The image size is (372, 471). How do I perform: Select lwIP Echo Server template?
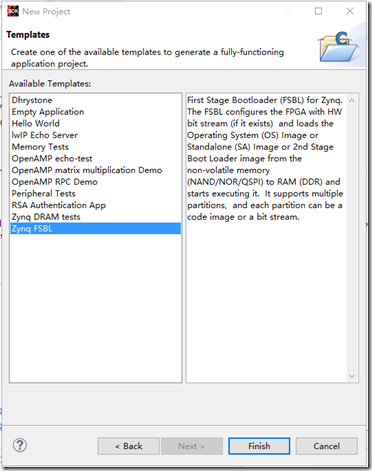tap(45, 135)
